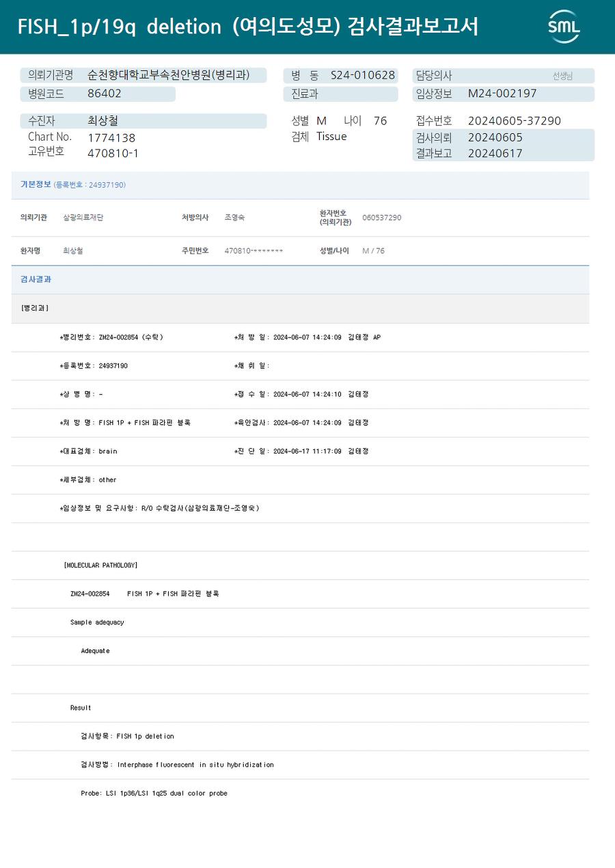Click *세부검체: other line
This screenshot has width=615, height=868.
pyautogui.click(x=88, y=480)
